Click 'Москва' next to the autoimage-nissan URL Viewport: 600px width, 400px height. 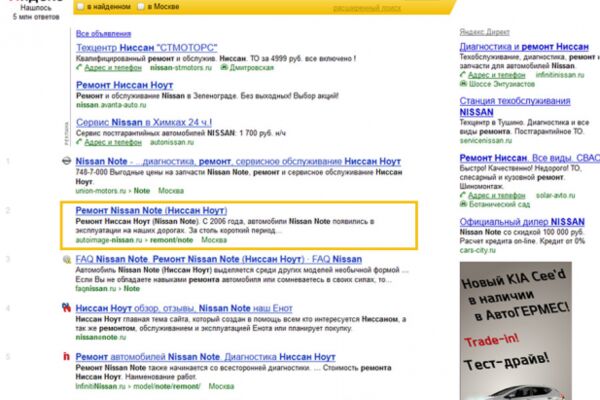[x=214, y=240]
